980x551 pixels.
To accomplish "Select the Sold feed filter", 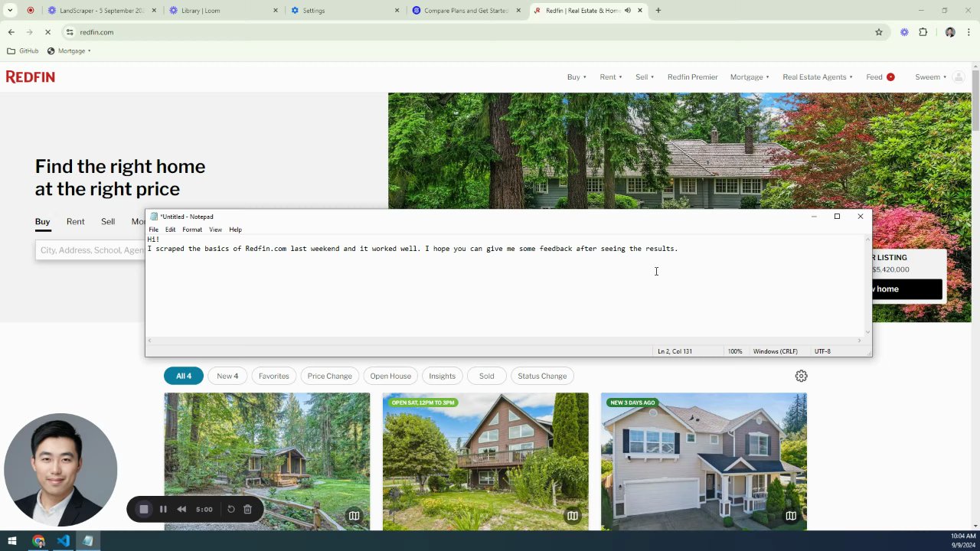I will click(486, 376).
